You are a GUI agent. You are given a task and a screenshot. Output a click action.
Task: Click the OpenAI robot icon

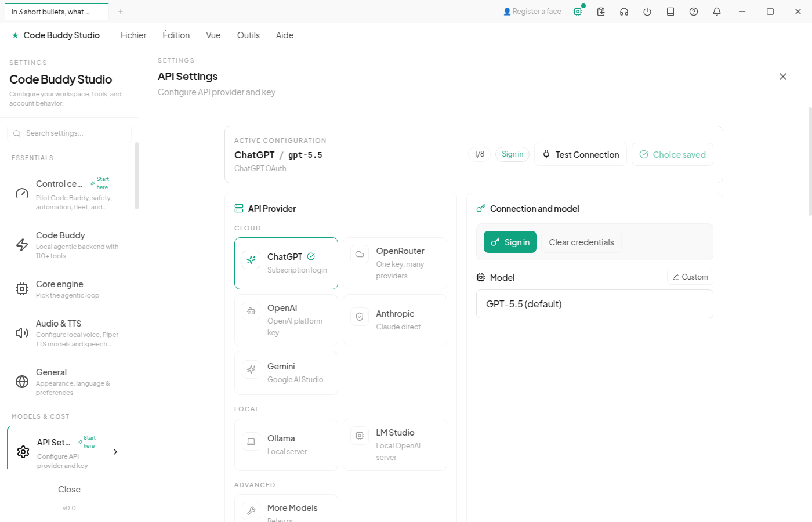pyautogui.click(x=251, y=311)
